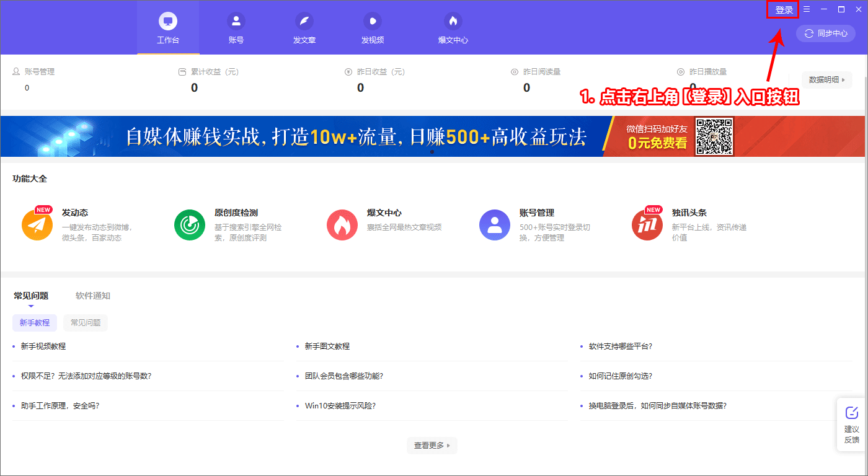This screenshot has height=476, width=868.
Task: Switch to the 软件通知 tab
Action: click(x=92, y=296)
